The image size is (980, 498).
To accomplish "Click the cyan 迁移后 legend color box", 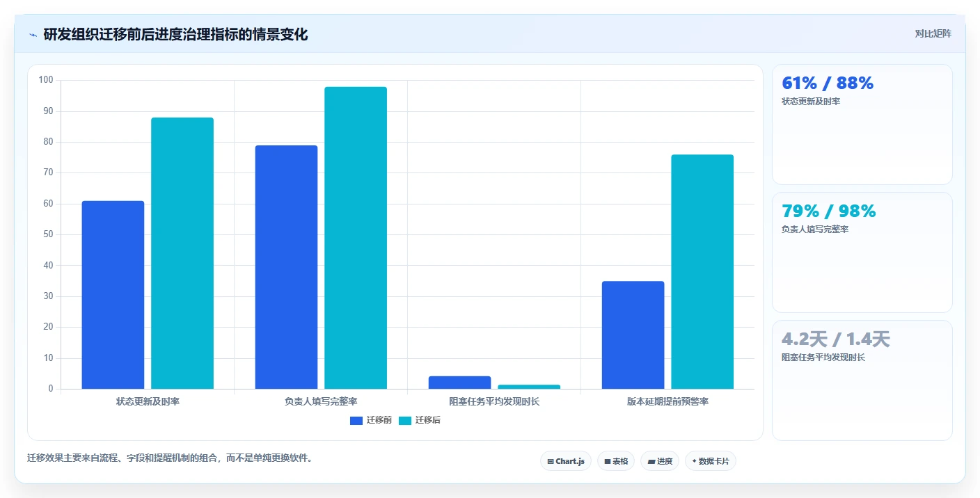I will pyautogui.click(x=405, y=420).
